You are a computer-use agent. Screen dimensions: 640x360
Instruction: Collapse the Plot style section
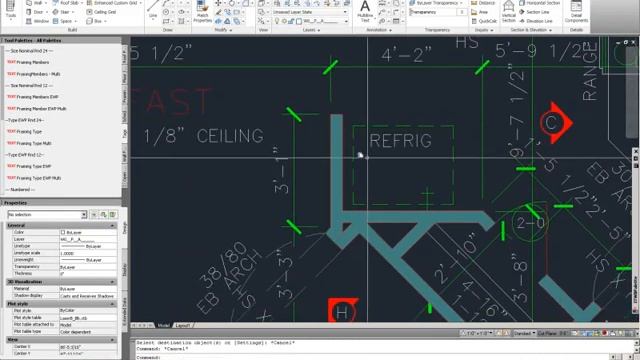click(112, 304)
